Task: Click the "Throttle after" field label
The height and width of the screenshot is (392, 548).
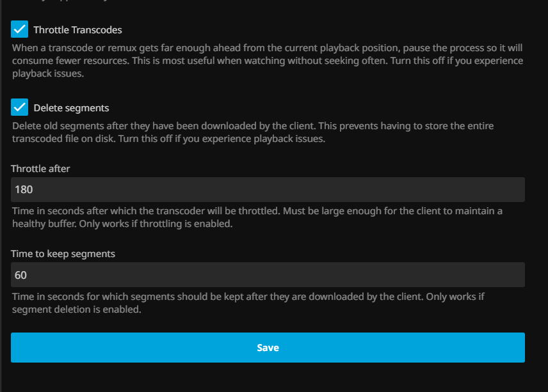Action: pyautogui.click(x=40, y=169)
